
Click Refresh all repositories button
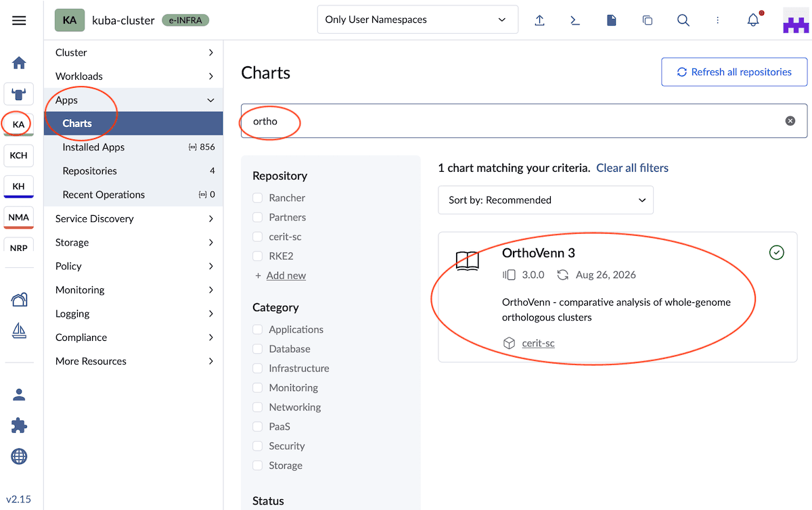coord(734,72)
